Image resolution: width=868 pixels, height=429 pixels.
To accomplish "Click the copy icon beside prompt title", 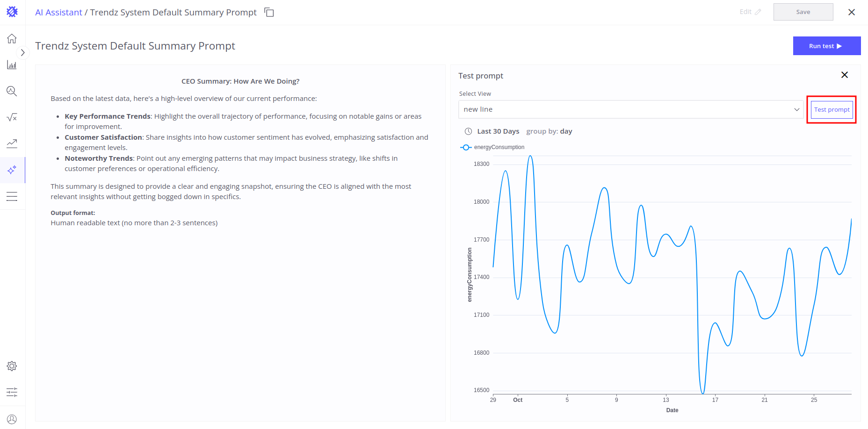I will [x=269, y=12].
